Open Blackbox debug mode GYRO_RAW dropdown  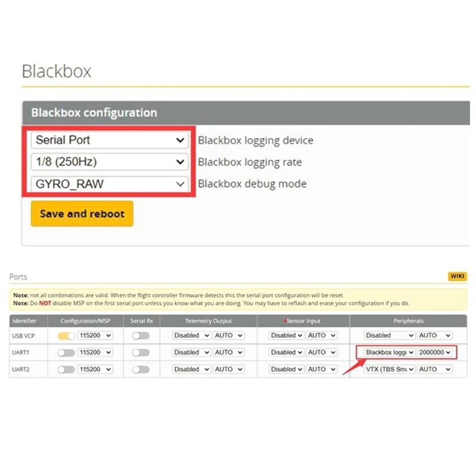[110, 184]
